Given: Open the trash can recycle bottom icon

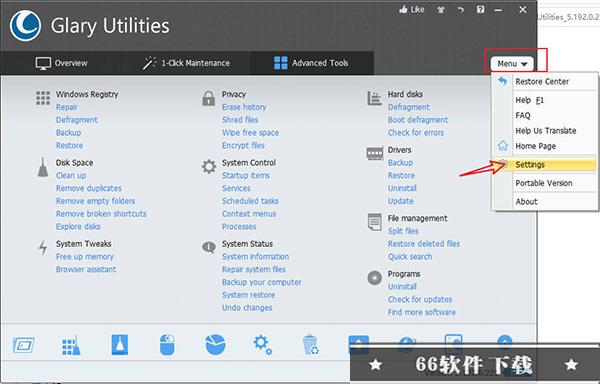Looking at the screenshot, I should pyautogui.click(x=311, y=345).
